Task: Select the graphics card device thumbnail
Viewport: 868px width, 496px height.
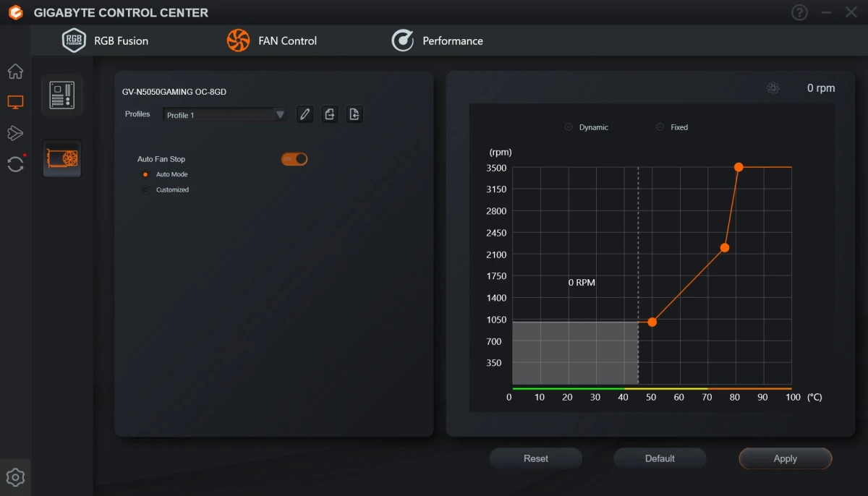Action: point(61,158)
